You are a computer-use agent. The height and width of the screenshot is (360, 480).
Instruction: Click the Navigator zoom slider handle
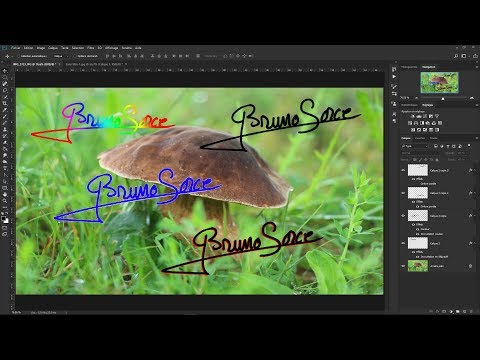tap(443, 98)
